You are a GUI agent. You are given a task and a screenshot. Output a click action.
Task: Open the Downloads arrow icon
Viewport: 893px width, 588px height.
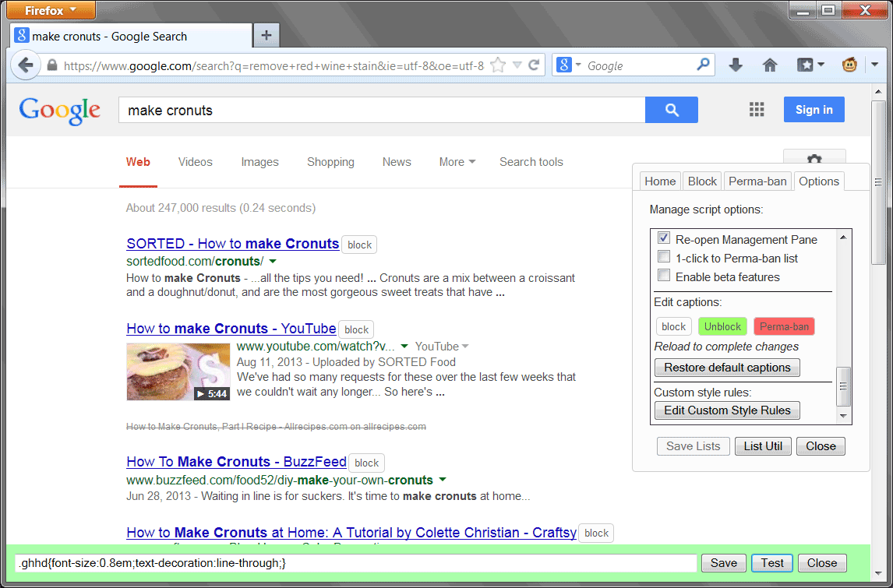coord(736,65)
